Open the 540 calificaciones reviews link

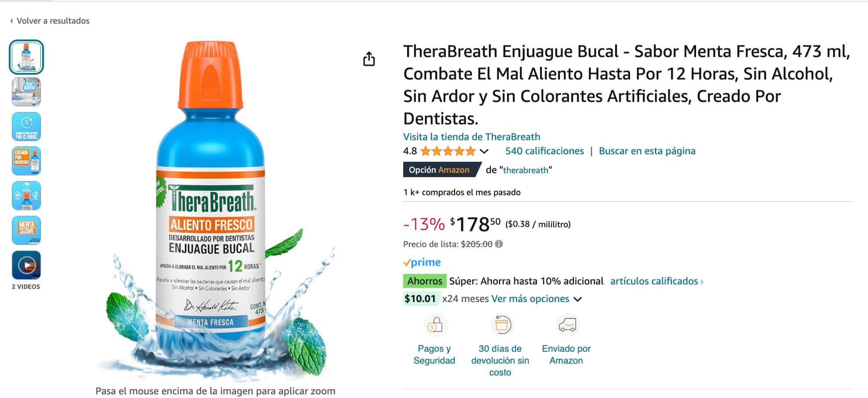point(544,151)
